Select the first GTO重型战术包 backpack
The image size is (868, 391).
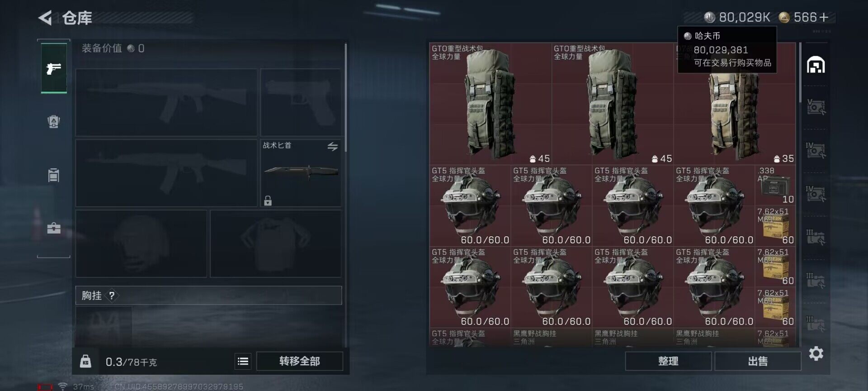(x=491, y=104)
